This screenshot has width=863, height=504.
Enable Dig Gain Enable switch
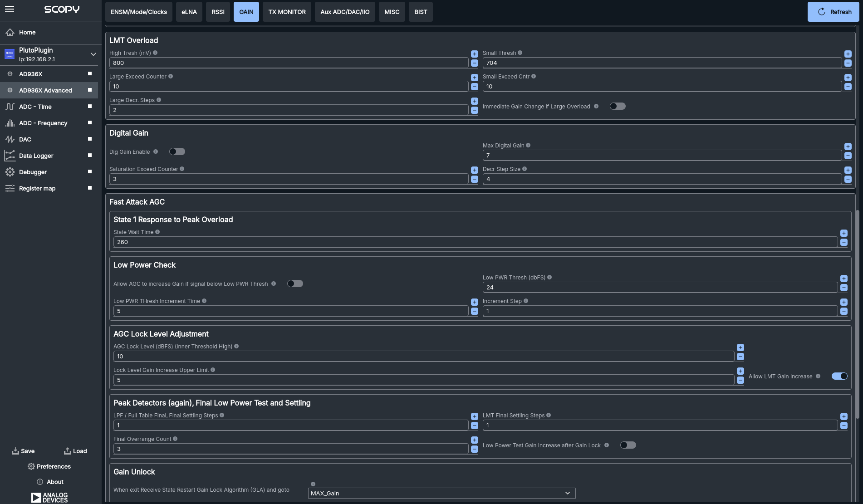(x=177, y=152)
